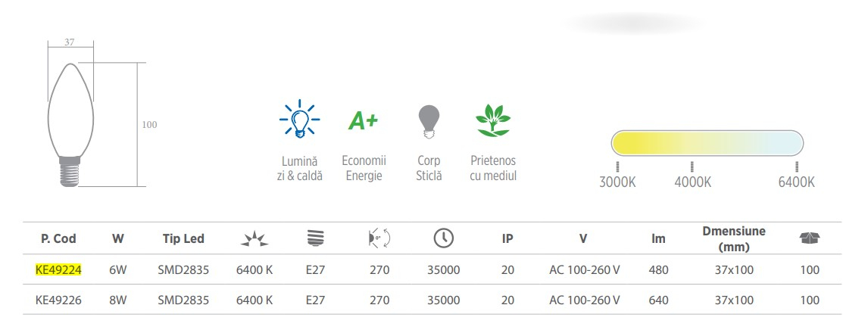The width and height of the screenshot is (868, 333).
Task: Click the color temperature star icon in table header
Action: coord(254,239)
